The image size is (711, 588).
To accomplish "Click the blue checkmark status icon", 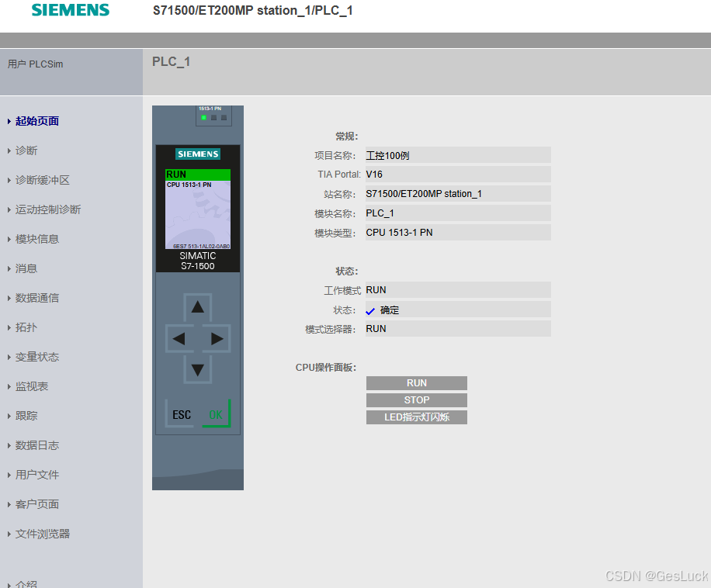I will [x=370, y=311].
